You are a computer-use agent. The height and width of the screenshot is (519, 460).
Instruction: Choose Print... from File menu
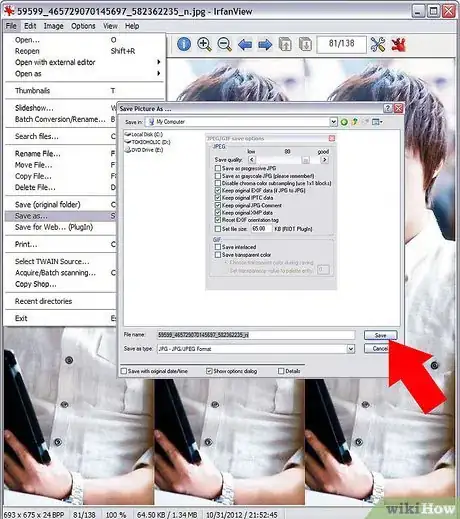pyautogui.click(x=61, y=244)
